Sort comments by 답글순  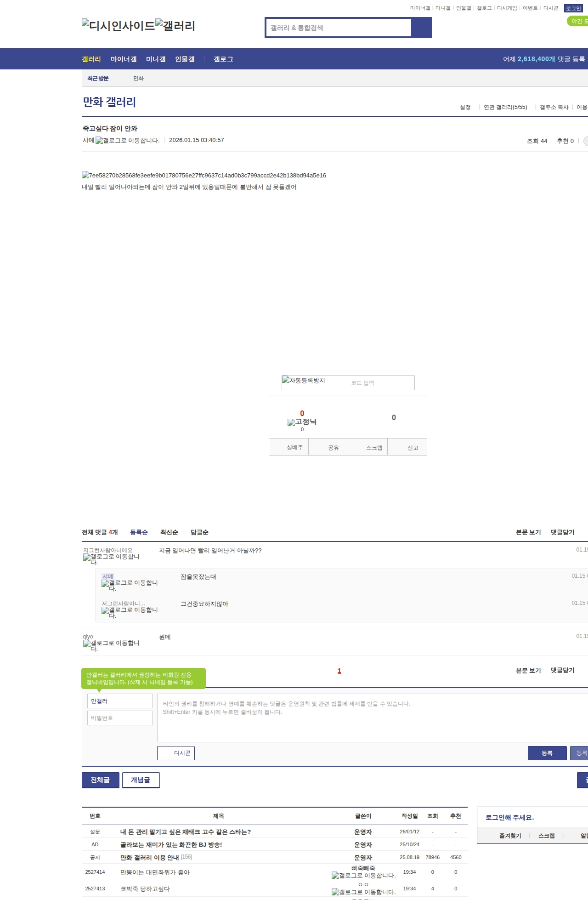(x=199, y=532)
